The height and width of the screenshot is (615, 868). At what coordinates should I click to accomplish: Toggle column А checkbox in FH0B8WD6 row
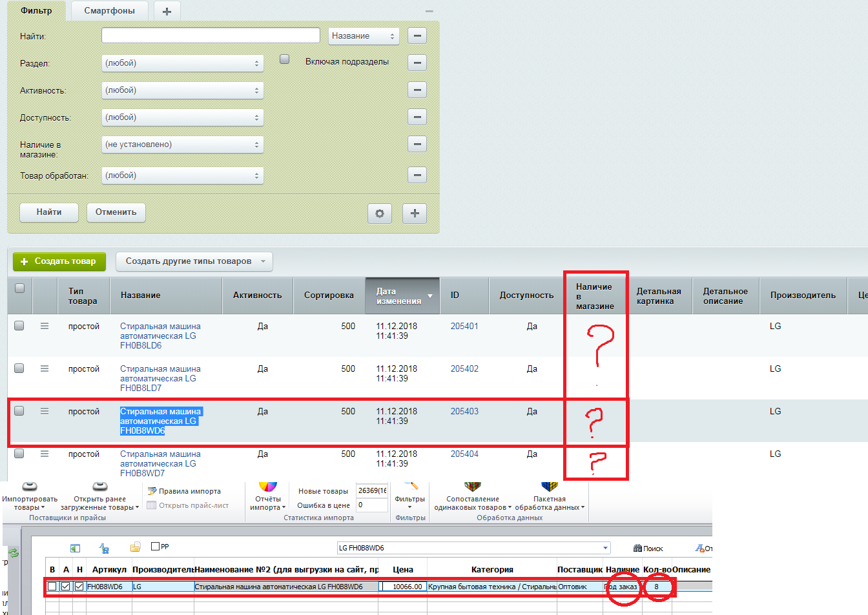coord(66,587)
